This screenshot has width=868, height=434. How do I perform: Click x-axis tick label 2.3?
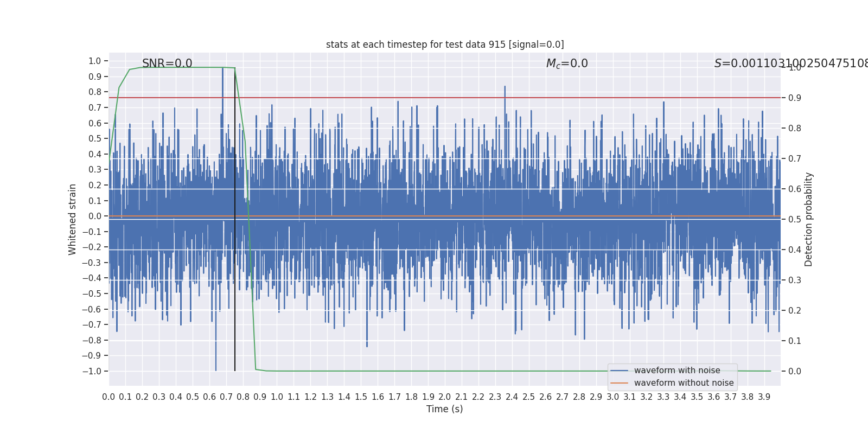point(495,397)
